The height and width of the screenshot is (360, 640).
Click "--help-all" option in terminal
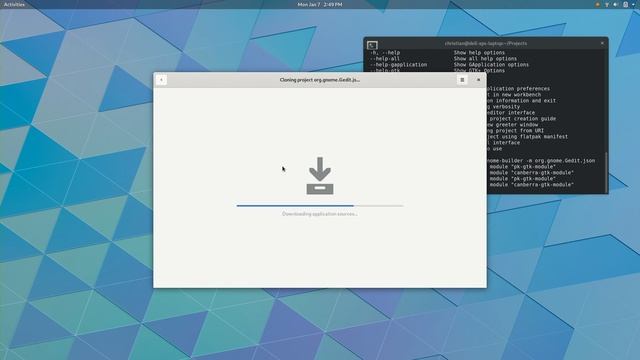click(385, 59)
